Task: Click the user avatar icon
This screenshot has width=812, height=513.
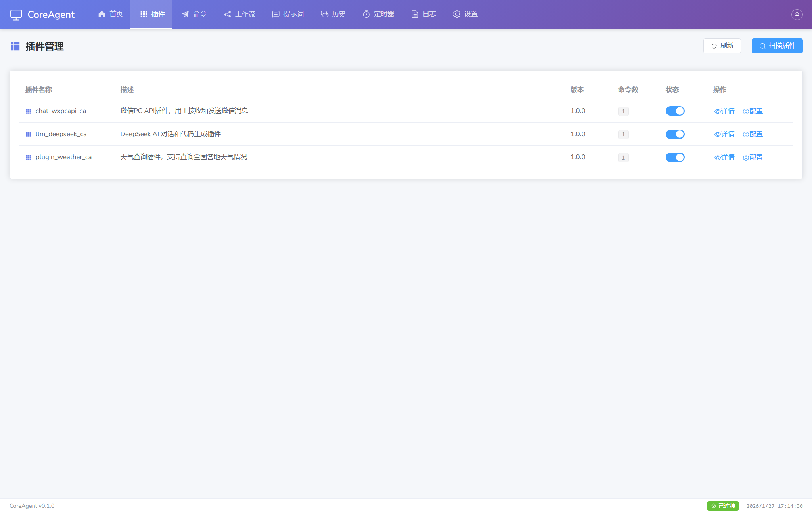Action: 797,15
